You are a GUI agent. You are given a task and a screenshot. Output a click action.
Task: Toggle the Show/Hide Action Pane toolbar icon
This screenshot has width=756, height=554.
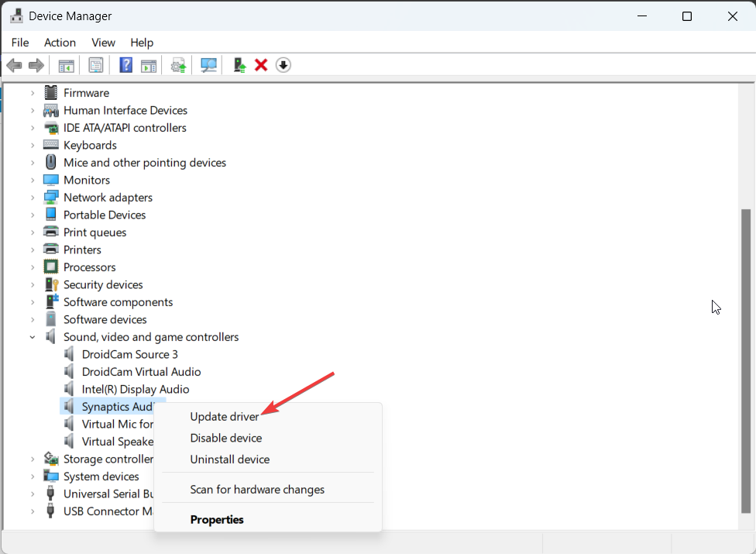pos(149,66)
